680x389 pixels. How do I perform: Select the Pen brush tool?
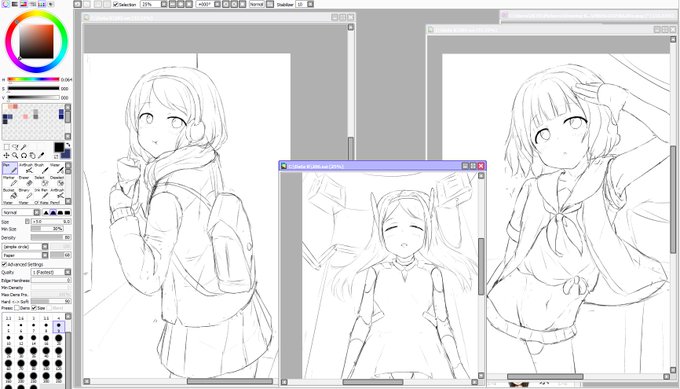(x=10, y=168)
